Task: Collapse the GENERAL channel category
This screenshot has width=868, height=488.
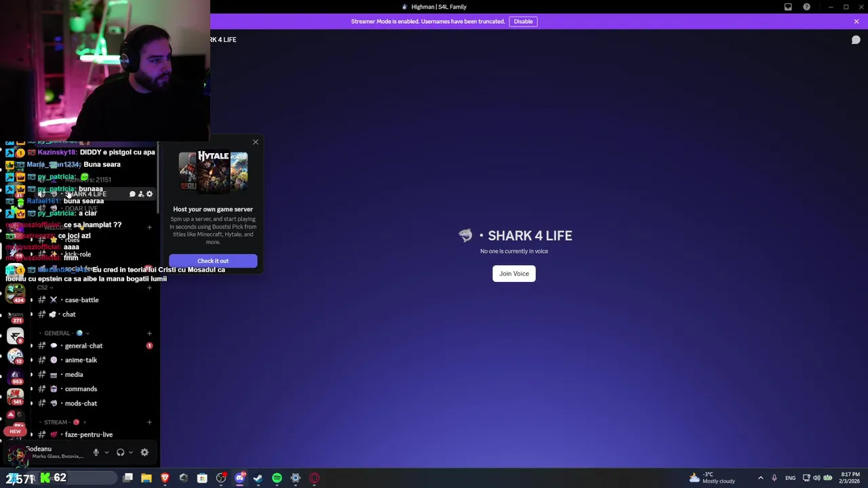Action: coord(64,333)
